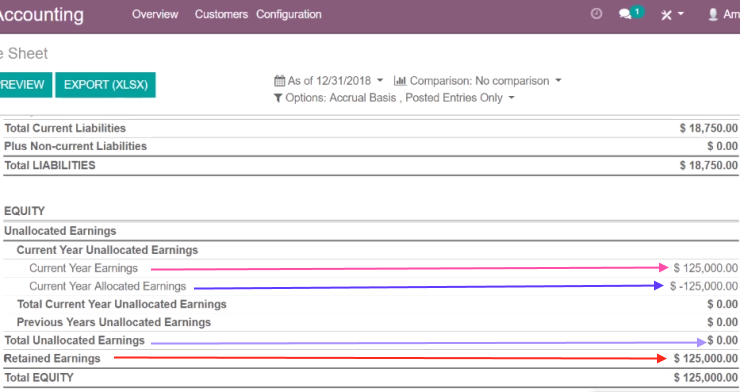This screenshot has height=392, width=740.
Task: Open the conversations chat icon
Action: click(625, 14)
